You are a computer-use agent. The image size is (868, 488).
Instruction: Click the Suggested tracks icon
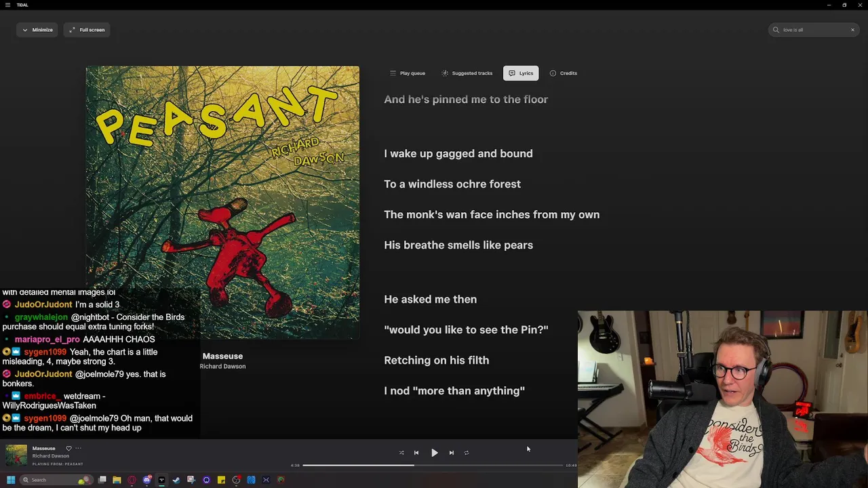click(445, 73)
